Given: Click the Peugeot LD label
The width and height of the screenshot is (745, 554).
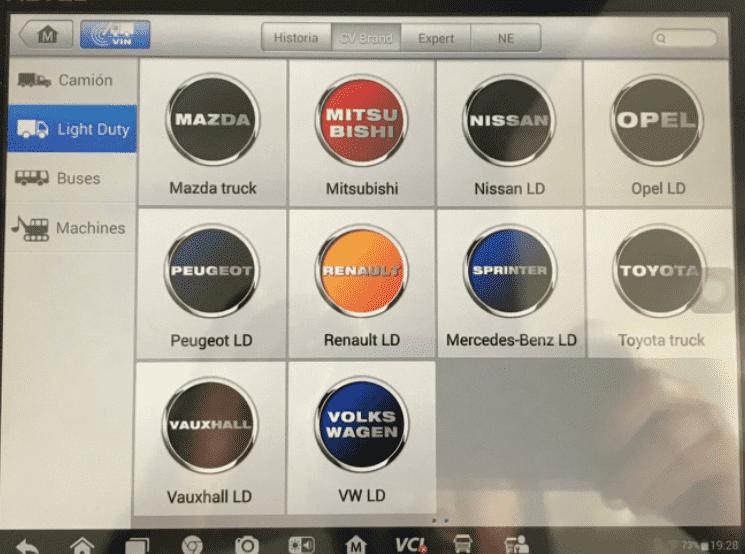Looking at the screenshot, I should click(211, 340).
